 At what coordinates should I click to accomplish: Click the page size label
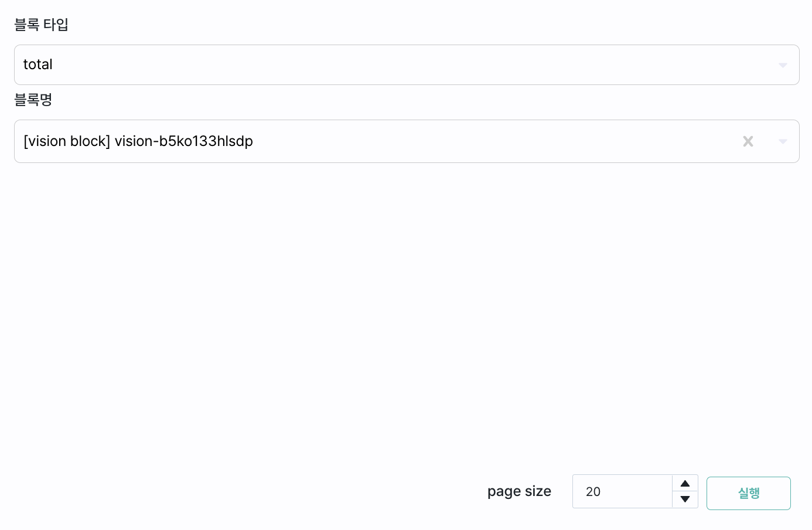click(519, 491)
